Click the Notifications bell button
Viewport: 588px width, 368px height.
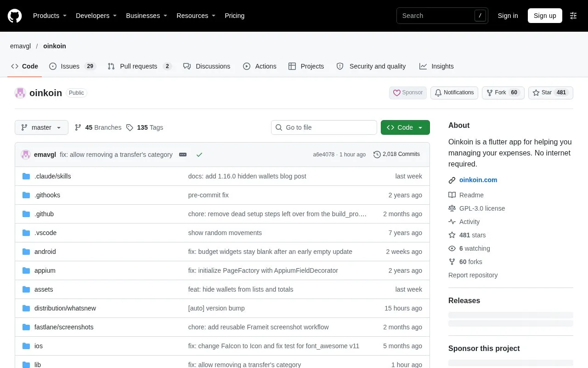(454, 92)
